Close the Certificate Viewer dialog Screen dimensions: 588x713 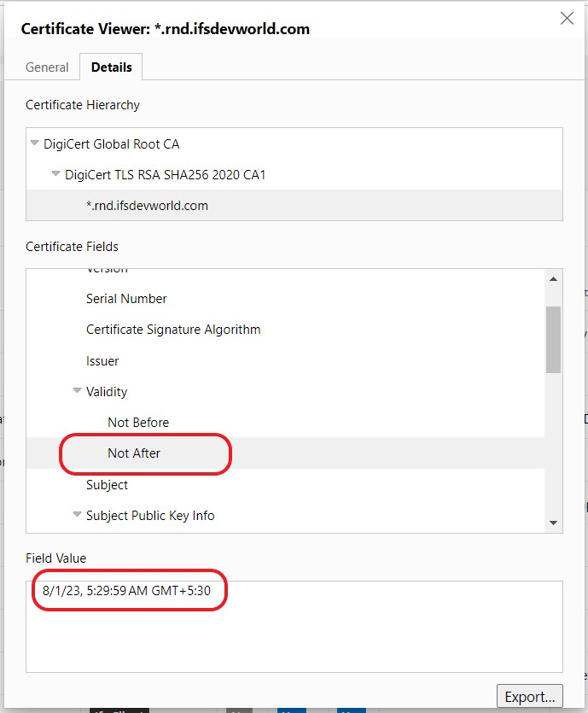point(567,18)
